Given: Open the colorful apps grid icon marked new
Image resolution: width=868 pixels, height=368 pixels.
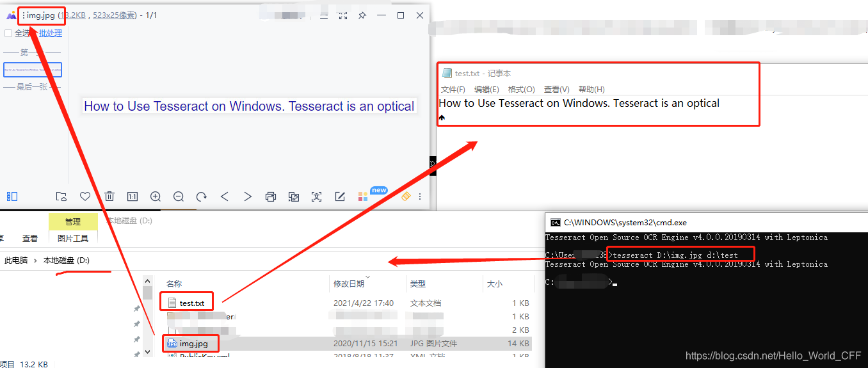Looking at the screenshot, I should 363,196.
